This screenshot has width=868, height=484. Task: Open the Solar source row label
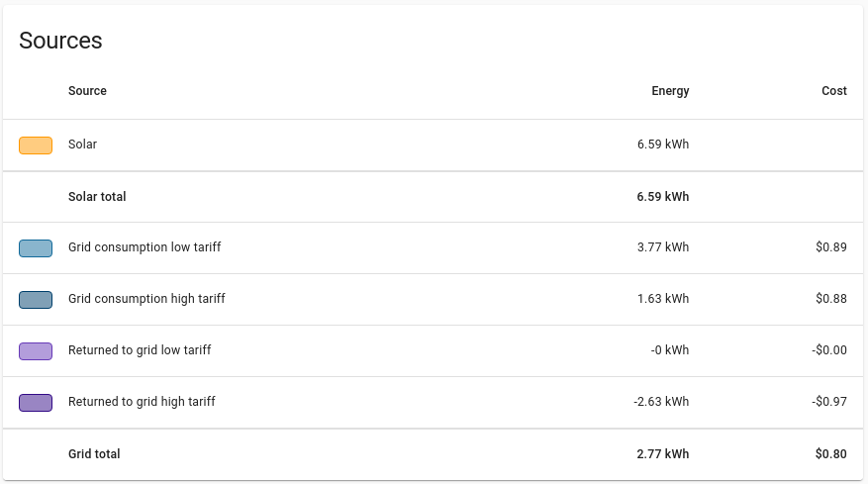pyautogui.click(x=82, y=145)
